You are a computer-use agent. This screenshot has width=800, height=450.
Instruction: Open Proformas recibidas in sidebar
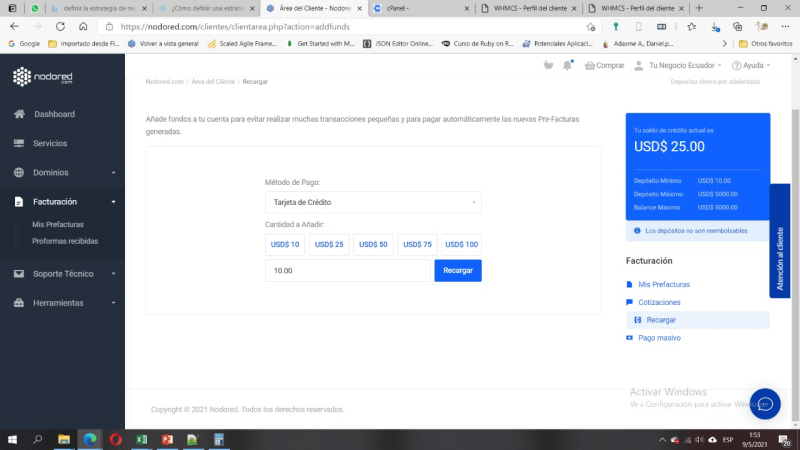65,241
